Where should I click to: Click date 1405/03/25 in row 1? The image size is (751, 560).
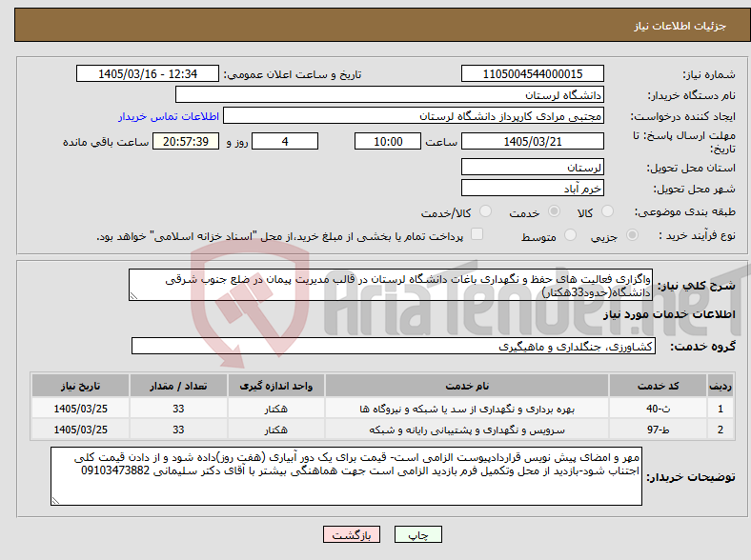(x=80, y=409)
